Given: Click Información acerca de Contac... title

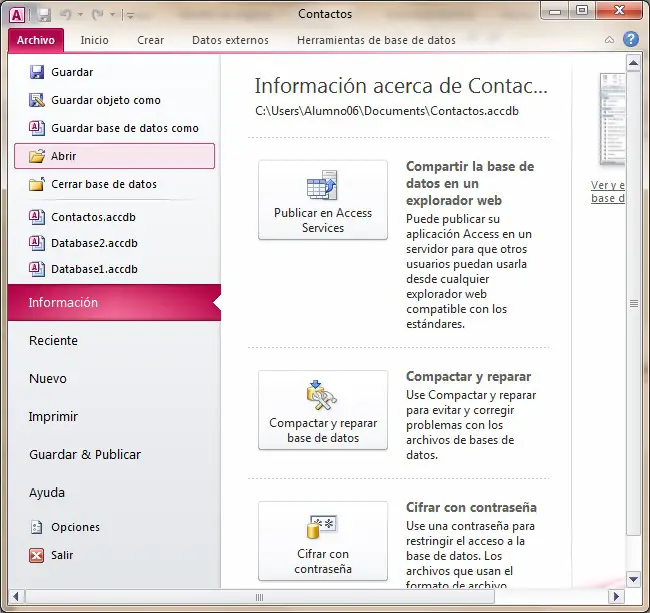Looking at the screenshot, I should 401,86.
